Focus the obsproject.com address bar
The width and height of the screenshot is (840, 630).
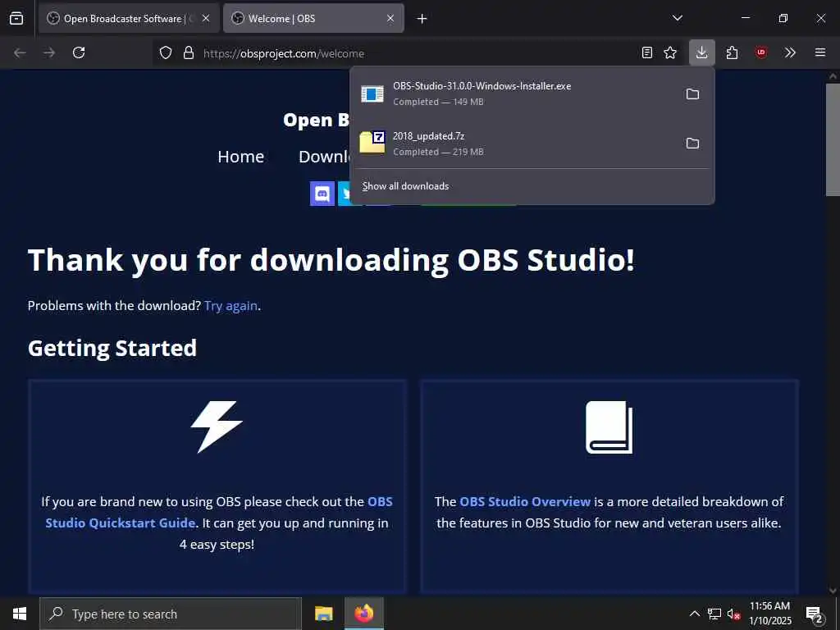[418, 53]
